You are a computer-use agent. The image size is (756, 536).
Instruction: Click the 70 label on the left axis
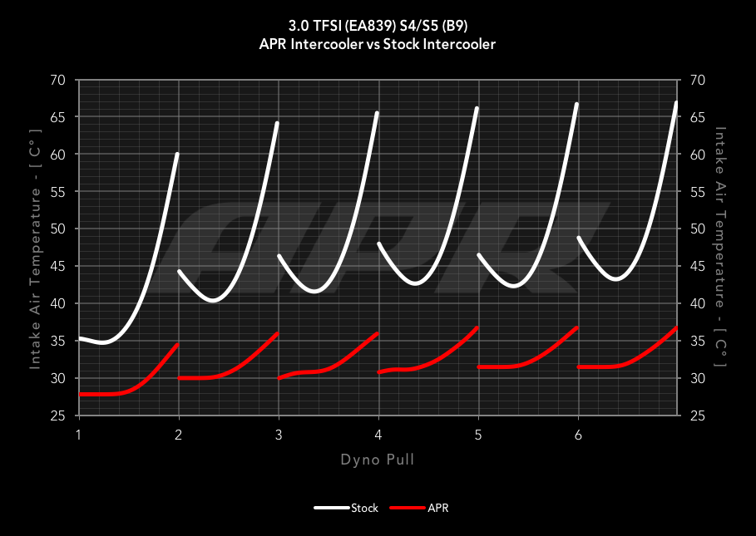(x=57, y=80)
